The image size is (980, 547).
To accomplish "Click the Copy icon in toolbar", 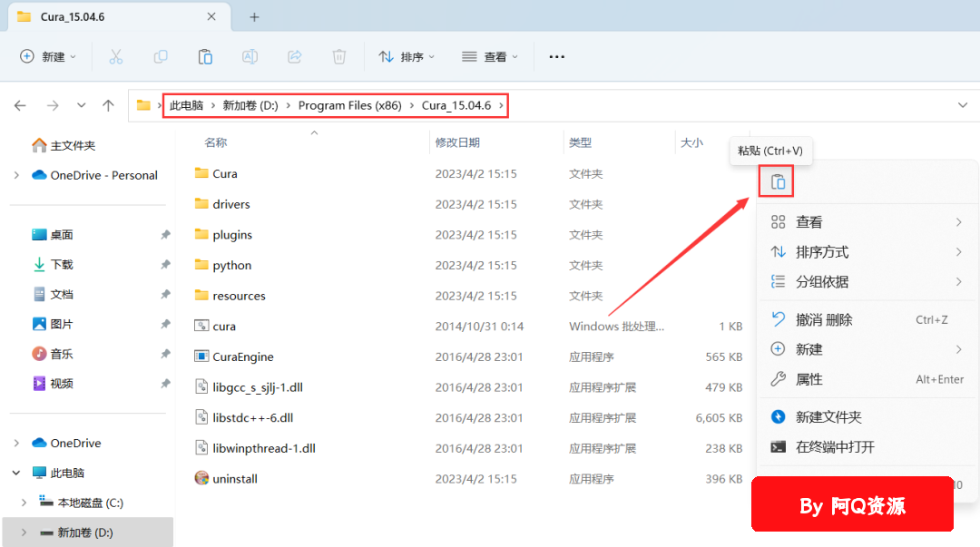I will pyautogui.click(x=161, y=57).
